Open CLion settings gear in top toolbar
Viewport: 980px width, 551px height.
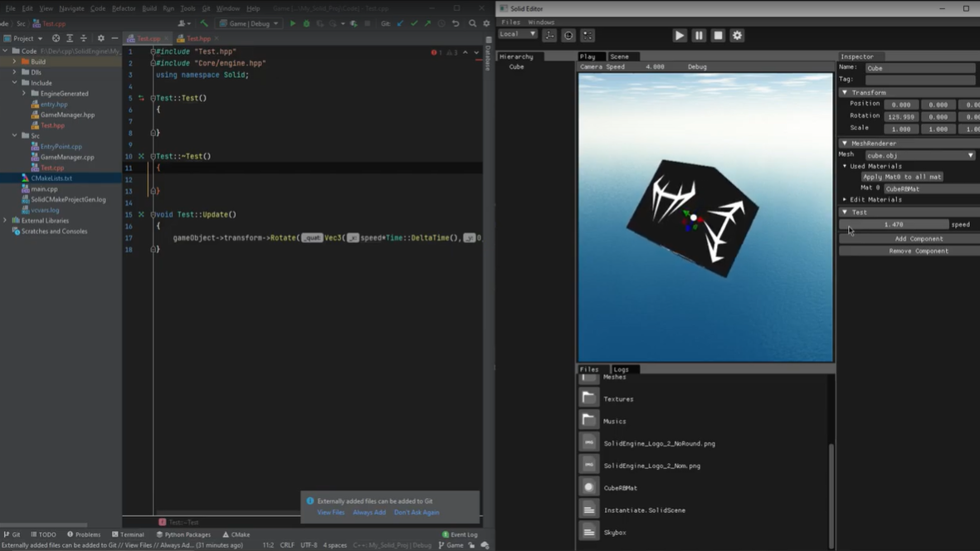[486, 24]
